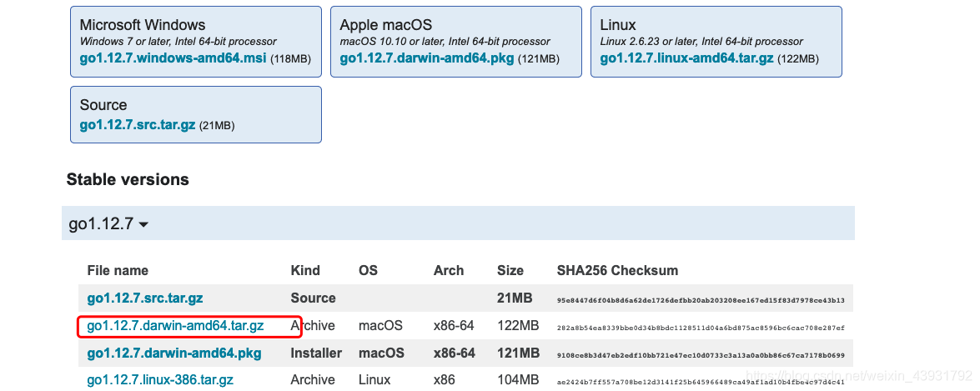This screenshot has width=980, height=391.
Task: Click the Stable versions heading
Action: (128, 179)
